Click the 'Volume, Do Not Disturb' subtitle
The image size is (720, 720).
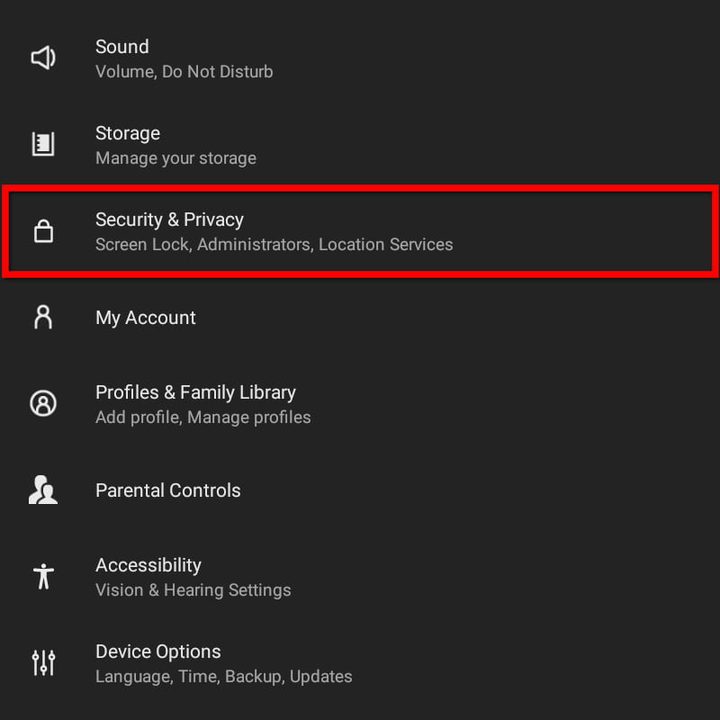pyautogui.click(x=184, y=72)
